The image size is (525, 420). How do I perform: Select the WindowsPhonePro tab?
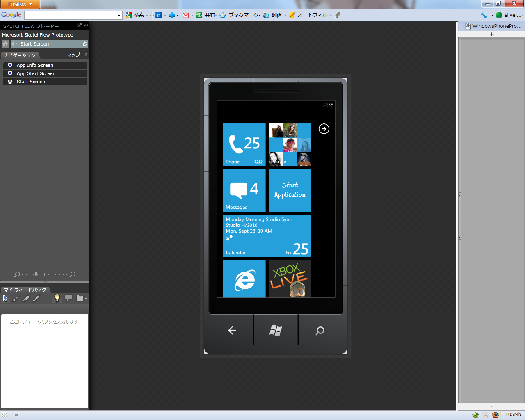click(493, 26)
